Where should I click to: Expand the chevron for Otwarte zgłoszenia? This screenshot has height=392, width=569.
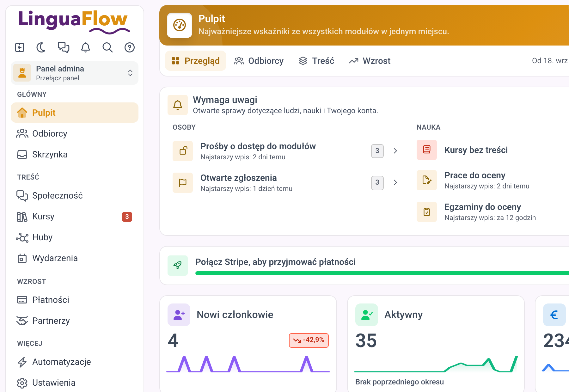395,182
